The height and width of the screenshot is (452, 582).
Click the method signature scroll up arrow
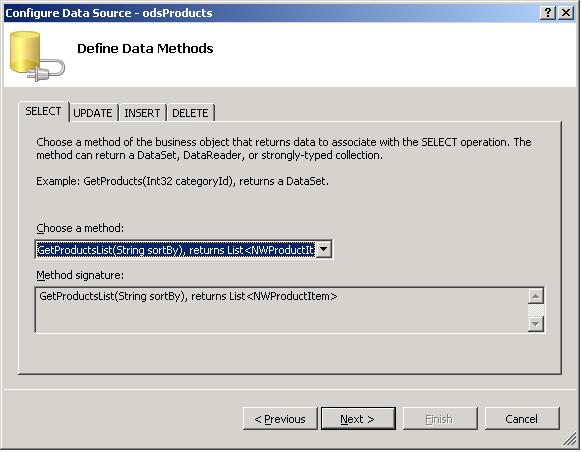point(536,296)
